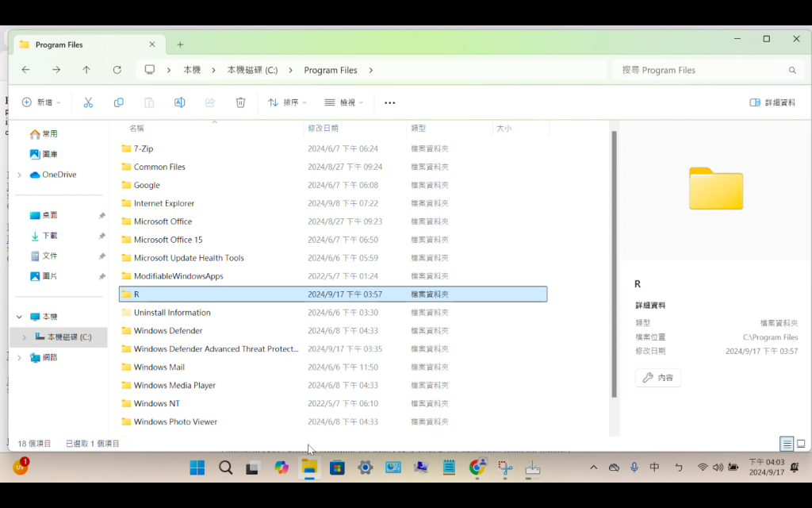The image size is (812, 508).
Task: Click Program Files breadcrumb segment
Action: pos(331,70)
